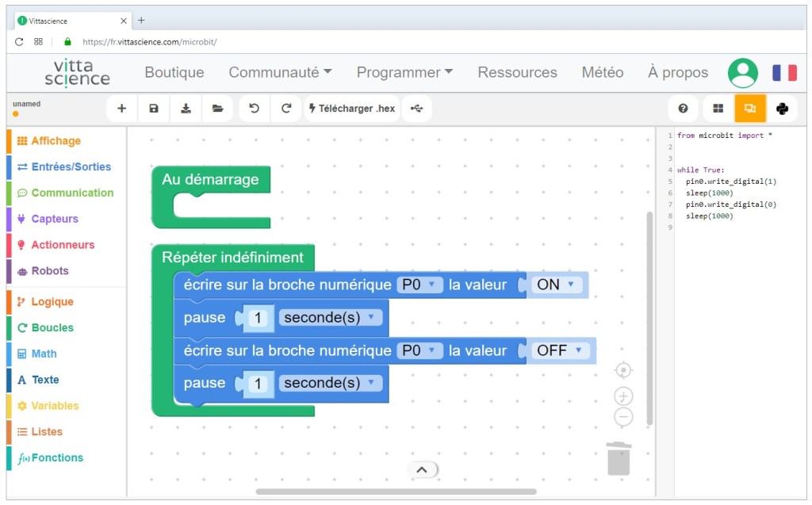Open help with the question mark icon
812x505 pixels.
pos(683,109)
